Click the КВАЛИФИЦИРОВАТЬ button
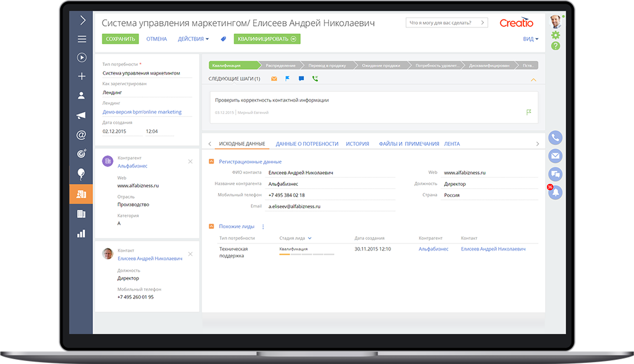Image resolution: width=634 pixels, height=364 pixels. coord(267,39)
